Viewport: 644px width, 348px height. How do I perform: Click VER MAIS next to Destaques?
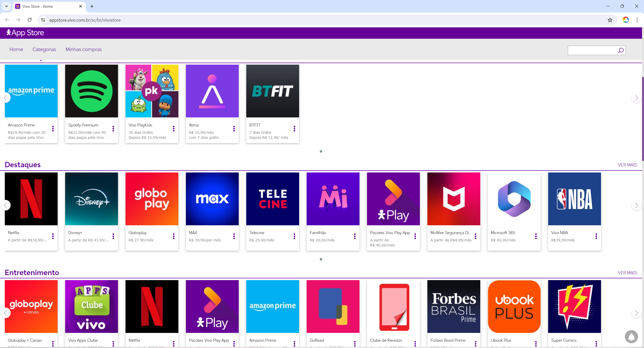point(627,165)
